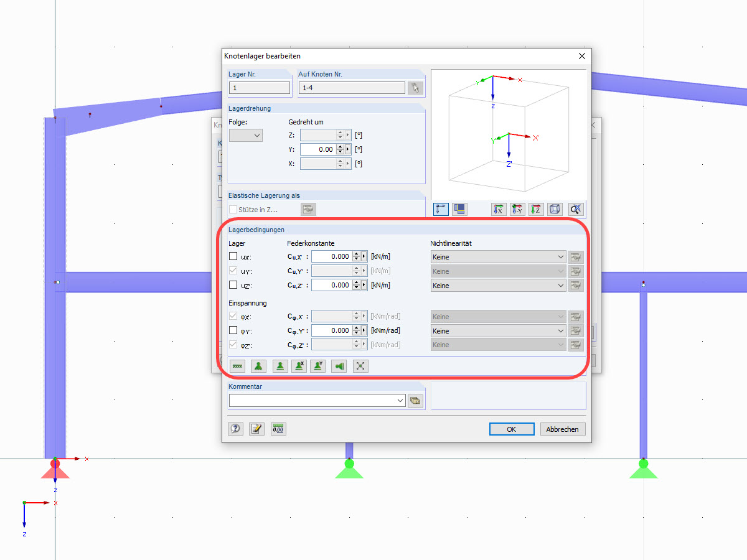Toggle the φZ' restraint checkbox
747x560 pixels.
233,345
